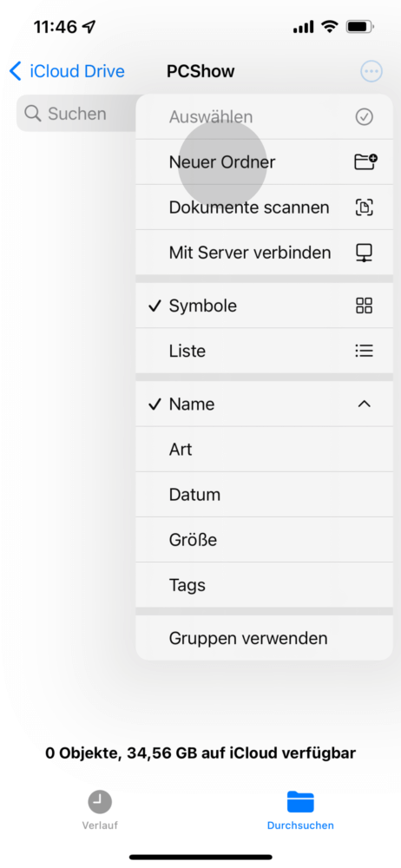The image size is (401, 868).
Task: Select Mit Server verbinden entry
Action: tap(264, 253)
